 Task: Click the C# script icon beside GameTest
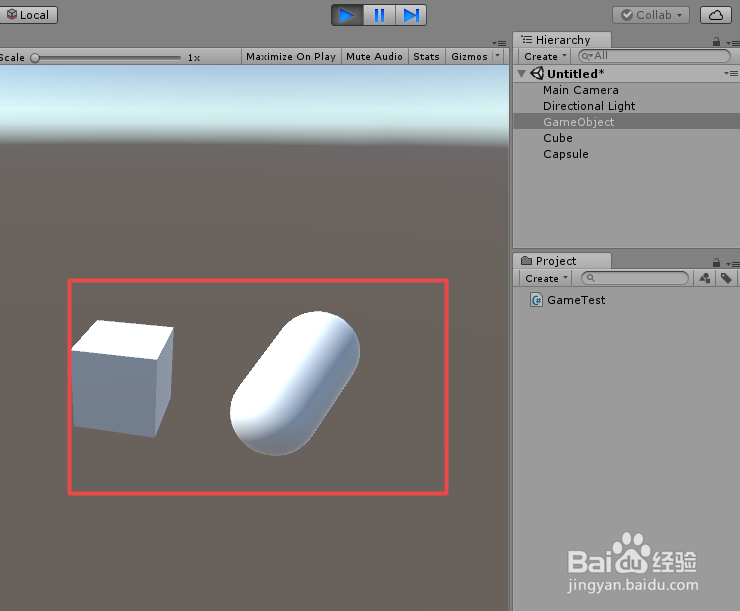coord(537,300)
